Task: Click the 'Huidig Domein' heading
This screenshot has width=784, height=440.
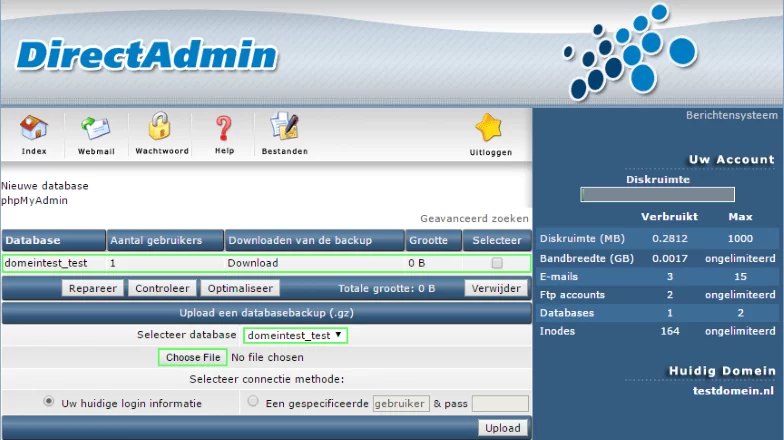Action: (722, 371)
